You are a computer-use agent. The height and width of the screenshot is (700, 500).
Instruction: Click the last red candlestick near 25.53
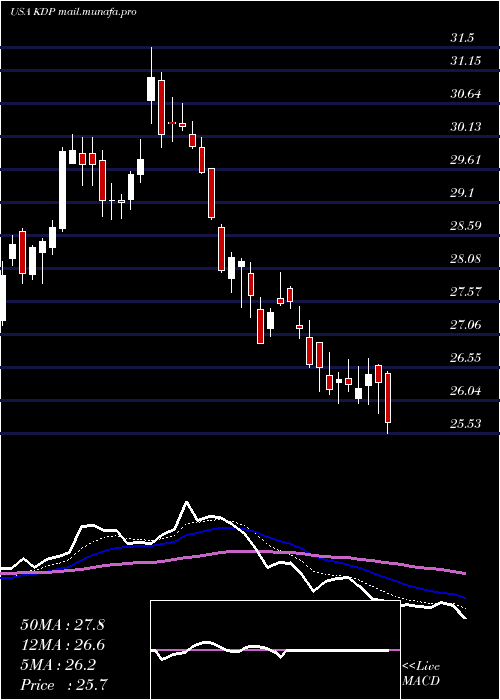click(x=388, y=397)
